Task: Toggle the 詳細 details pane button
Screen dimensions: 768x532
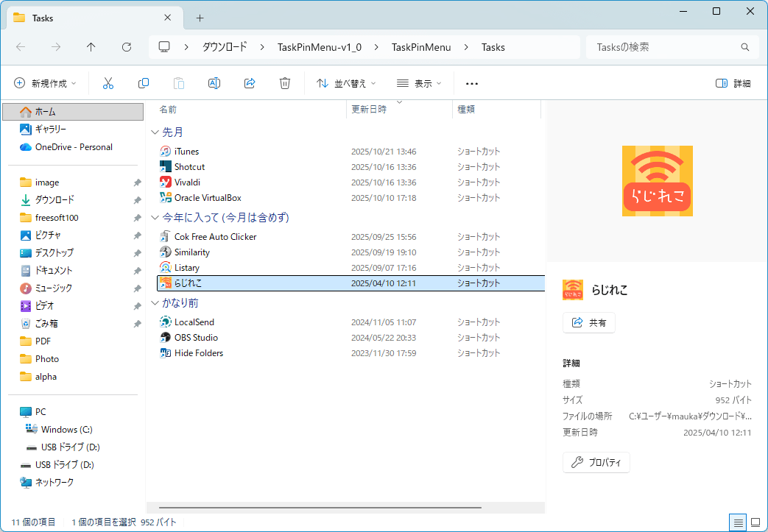Action: (733, 83)
